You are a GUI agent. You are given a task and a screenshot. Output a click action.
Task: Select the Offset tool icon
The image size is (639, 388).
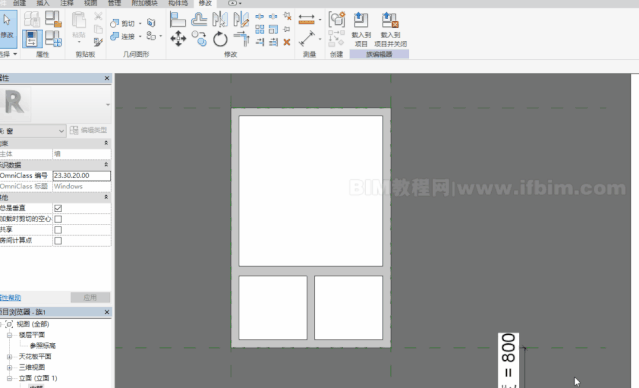pos(199,19)
